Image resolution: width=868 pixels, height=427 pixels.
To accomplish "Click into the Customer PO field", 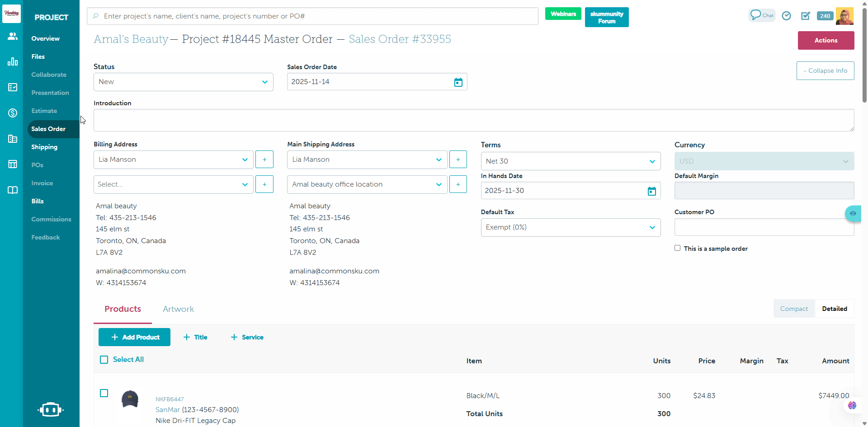I will 764,227.
